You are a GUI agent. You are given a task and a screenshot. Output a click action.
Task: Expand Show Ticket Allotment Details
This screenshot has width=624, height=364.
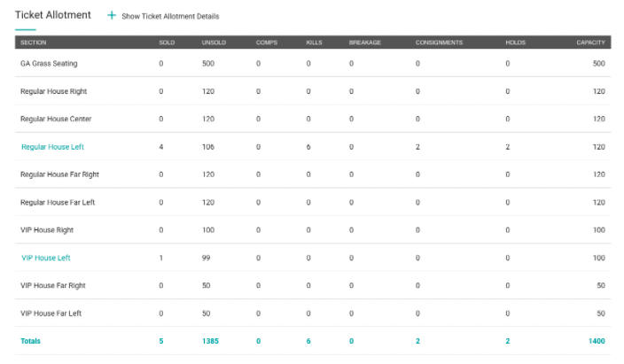(x=170, y=16)
